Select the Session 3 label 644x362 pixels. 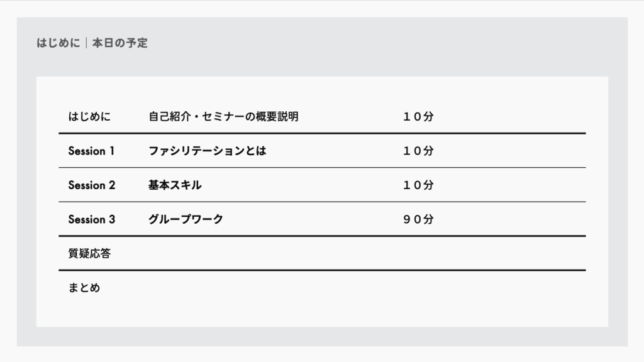91,219
